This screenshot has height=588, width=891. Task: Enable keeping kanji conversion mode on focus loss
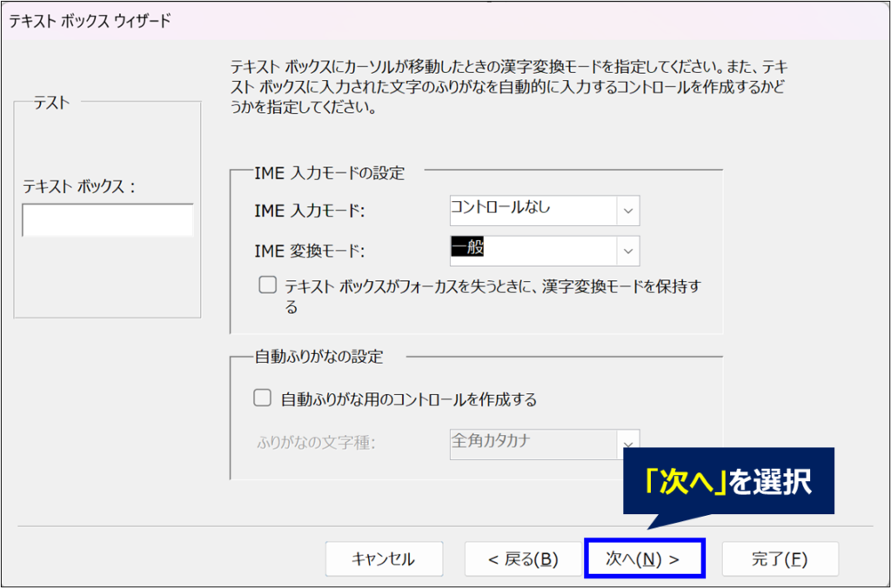click(268, 285)
